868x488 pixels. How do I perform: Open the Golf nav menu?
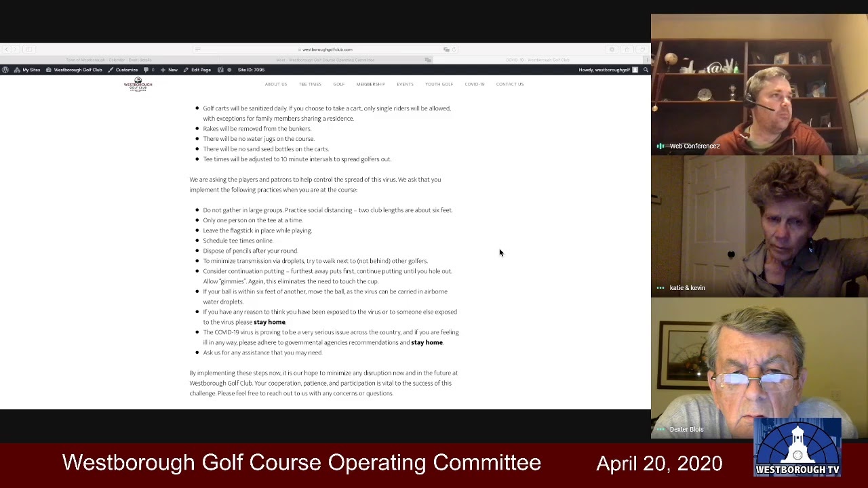point(338,84)
